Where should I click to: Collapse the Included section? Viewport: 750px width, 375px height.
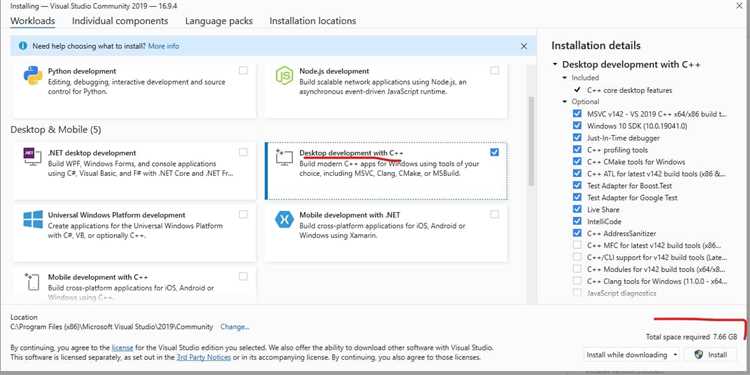point(564,77)
